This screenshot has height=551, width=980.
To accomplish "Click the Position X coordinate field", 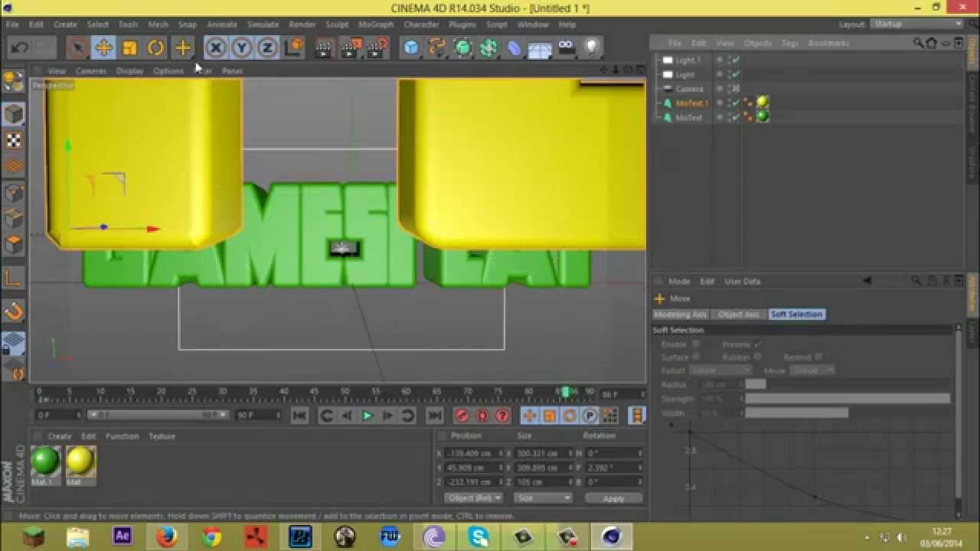I will click(x=473, y=453).
